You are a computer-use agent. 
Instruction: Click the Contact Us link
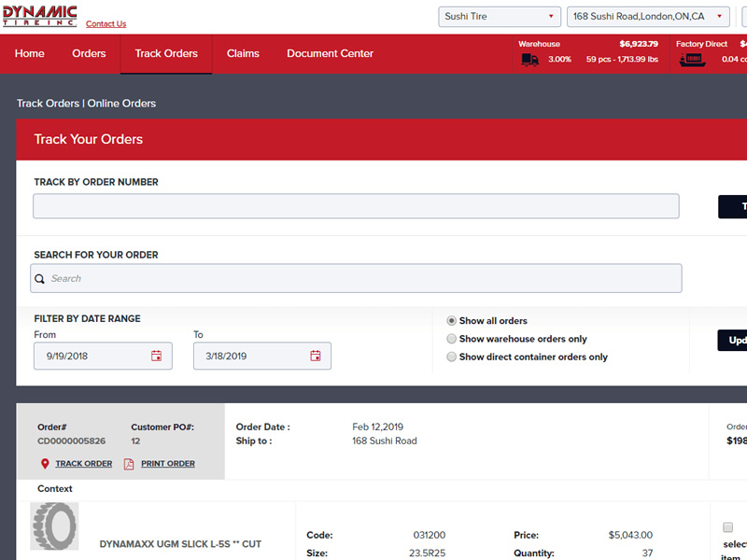[106, 24]
